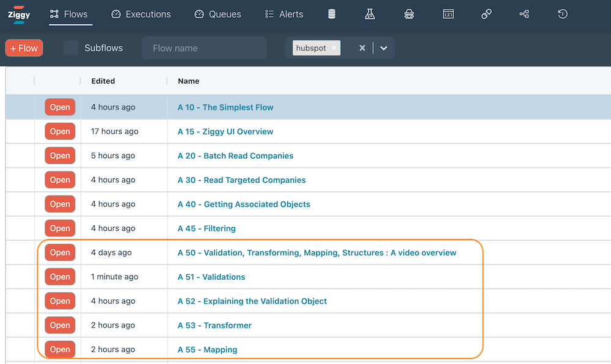Click the Flow name search field
611x364 pixels.
(204, 48)
